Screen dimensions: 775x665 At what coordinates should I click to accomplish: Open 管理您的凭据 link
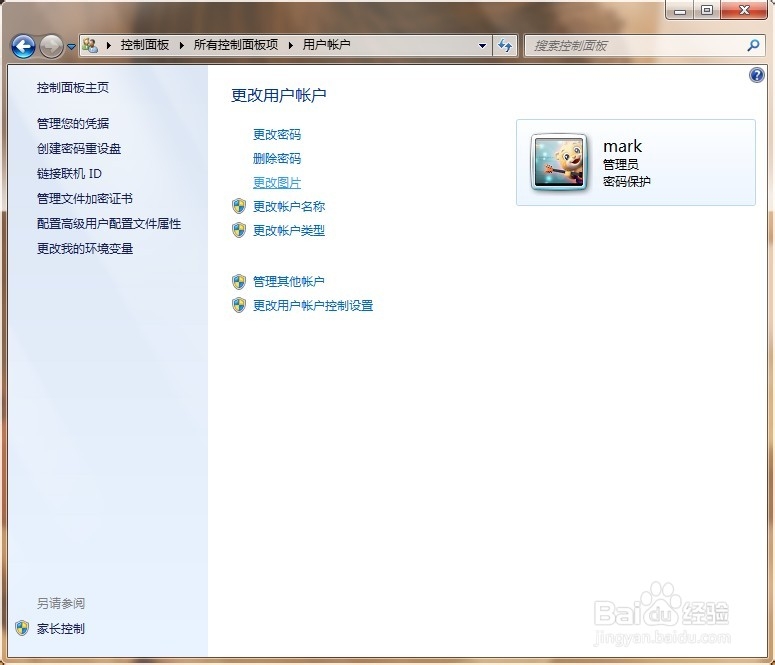(73, 123)
